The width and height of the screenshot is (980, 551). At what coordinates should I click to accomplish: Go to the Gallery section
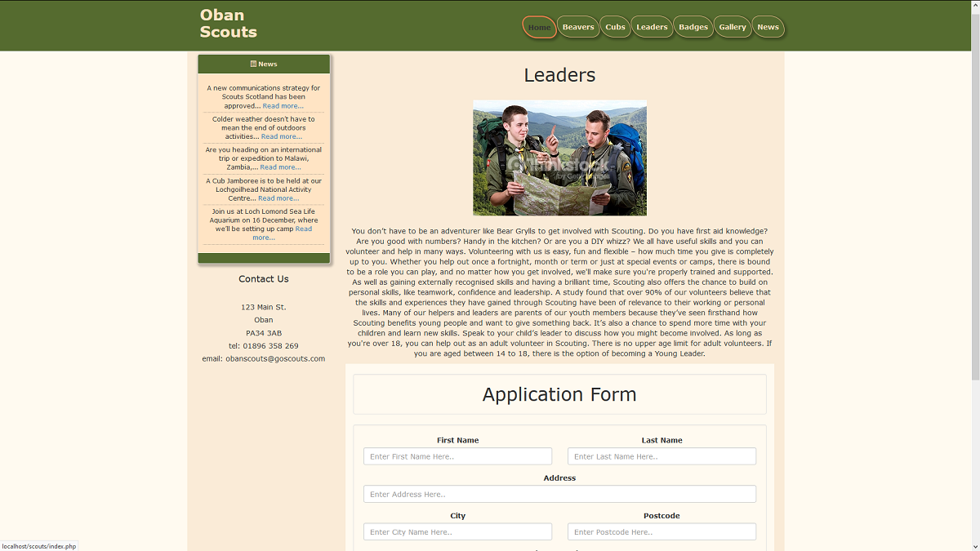point(733,26)
